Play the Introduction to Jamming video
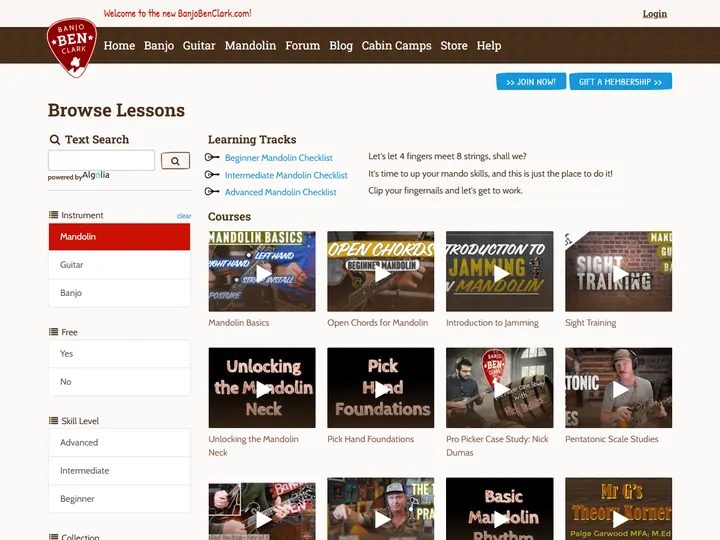The height and width of the screenshot is (540, 720). (x=500, y=271)
